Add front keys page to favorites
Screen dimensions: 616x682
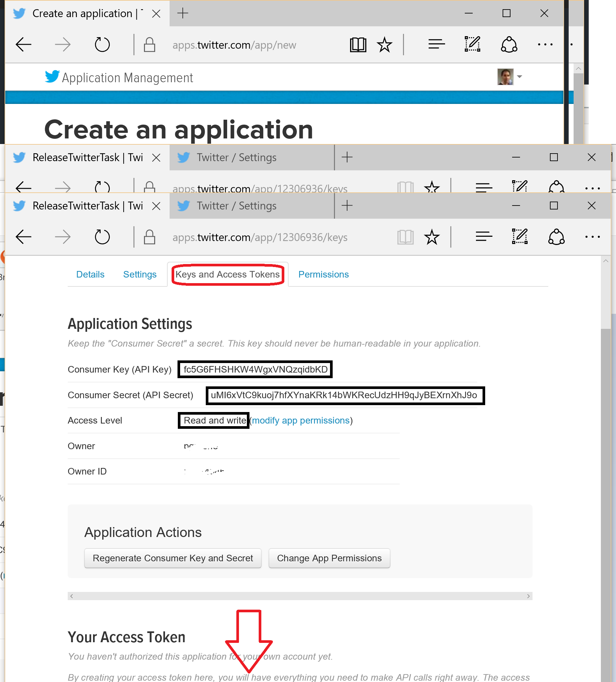point(432,237)
